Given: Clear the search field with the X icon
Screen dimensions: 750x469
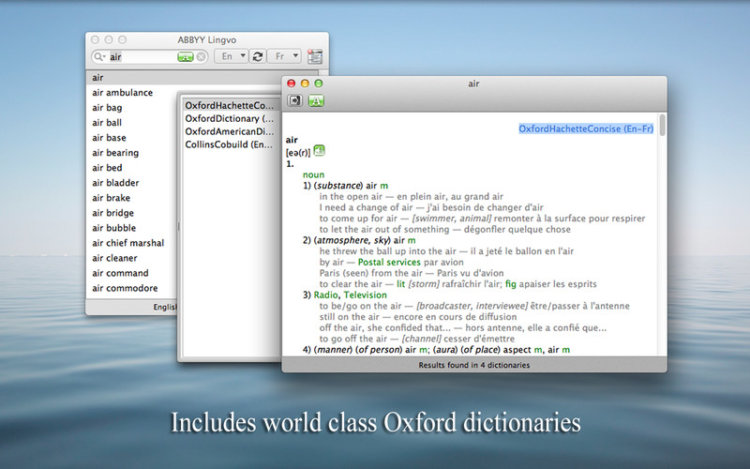Looking at the screenshot, I should pyautogui.click(x=201, y=56).
